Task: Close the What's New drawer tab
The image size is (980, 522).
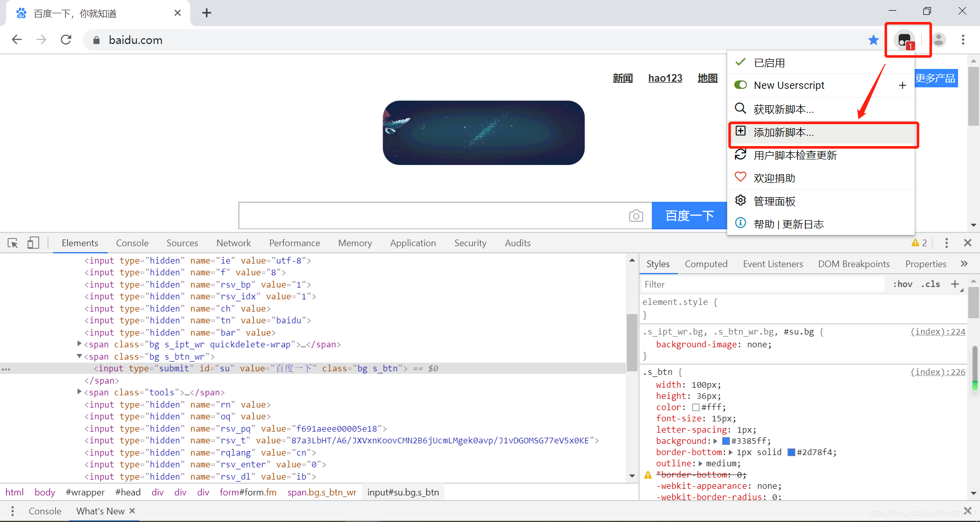Action: click(x=132, y=511)
